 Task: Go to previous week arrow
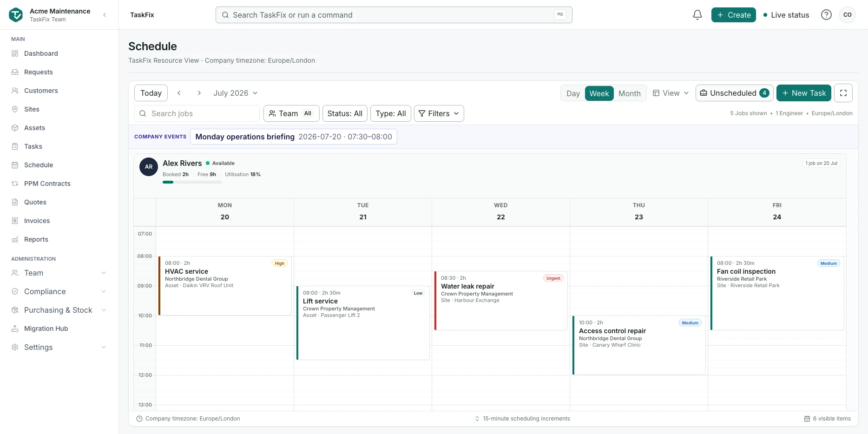click(179, 93)
